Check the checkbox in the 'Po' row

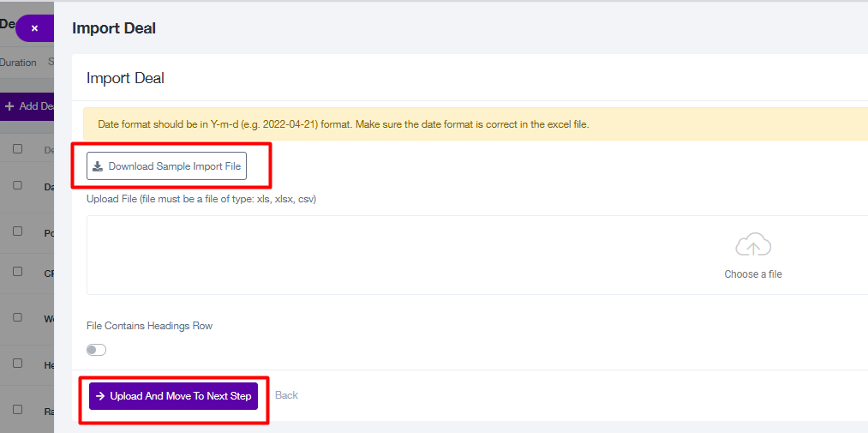point(18,231)
